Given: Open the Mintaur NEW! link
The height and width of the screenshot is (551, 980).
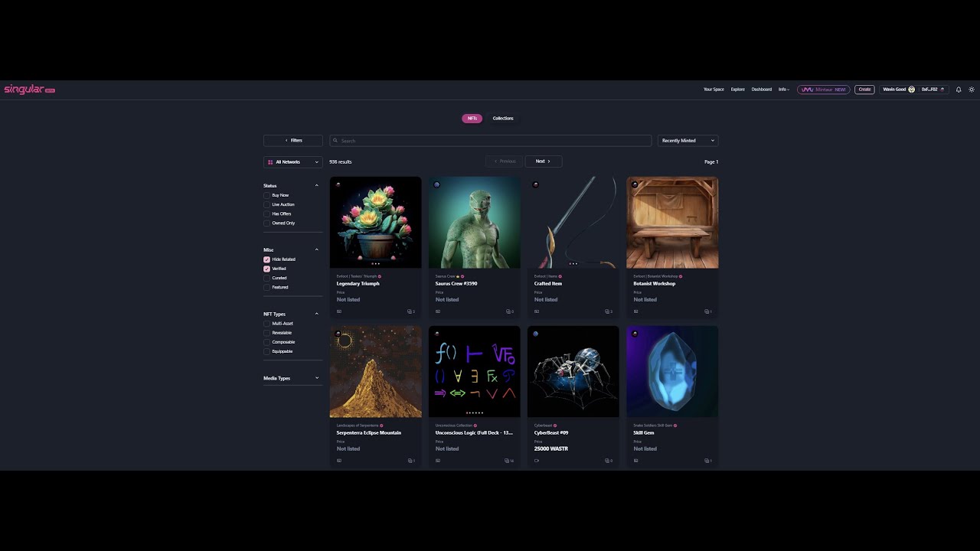Looking at the screenshot, I should click(823, 90).
